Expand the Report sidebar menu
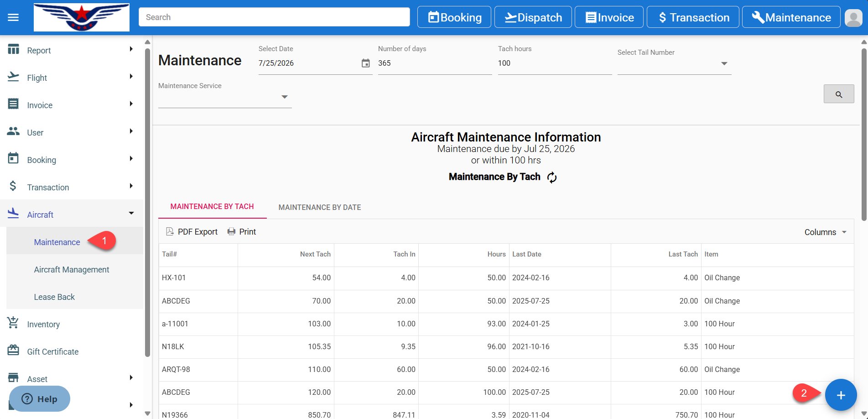This screenshot has height=419, width=868. coord(131,49)
